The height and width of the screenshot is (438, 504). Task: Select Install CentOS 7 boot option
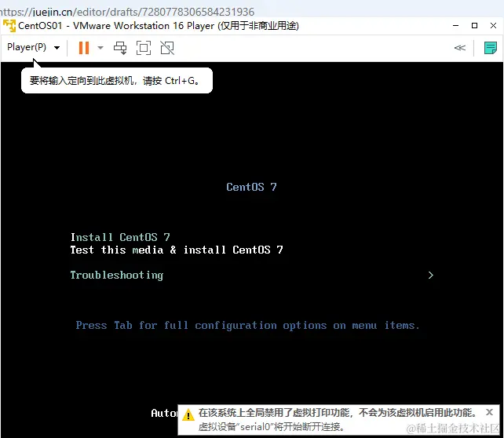click(120, 237)
